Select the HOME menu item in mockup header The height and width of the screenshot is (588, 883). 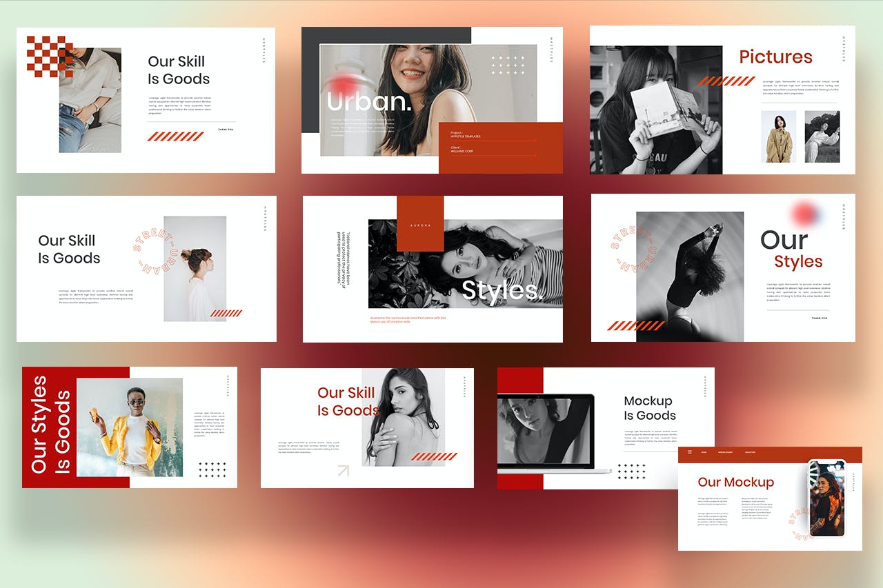704,452
